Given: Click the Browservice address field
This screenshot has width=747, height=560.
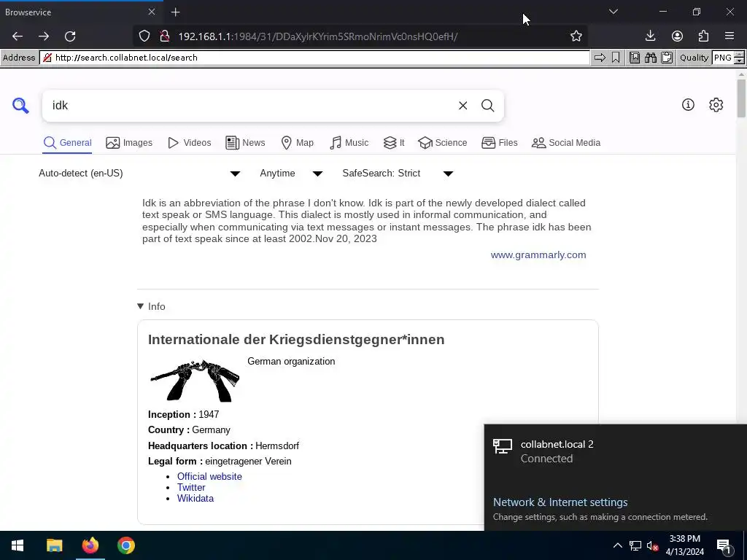Looking at the screenshot, I should (314, 58).
